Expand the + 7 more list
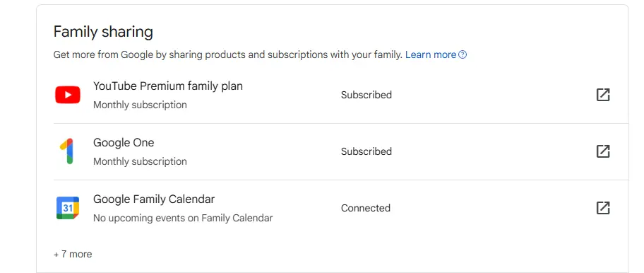 tap(73, 254)
